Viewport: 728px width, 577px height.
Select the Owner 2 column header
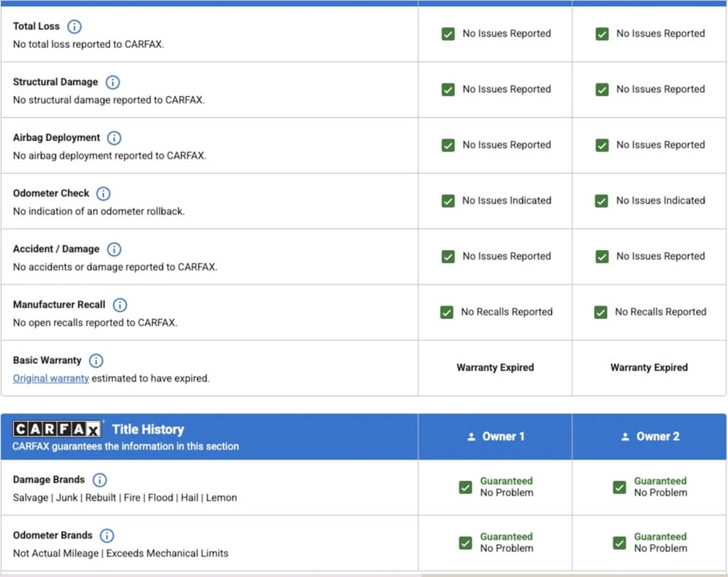click(x=649, y=436)
